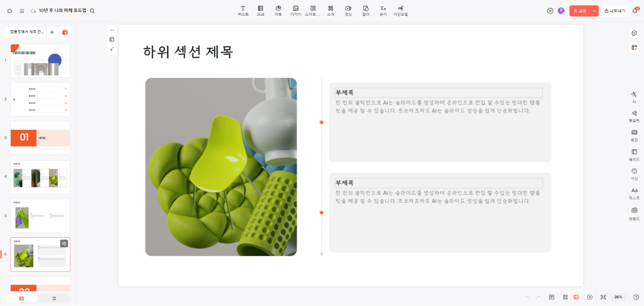
Task: Click the 공유 share button
Action: click(x=580, y=11)
